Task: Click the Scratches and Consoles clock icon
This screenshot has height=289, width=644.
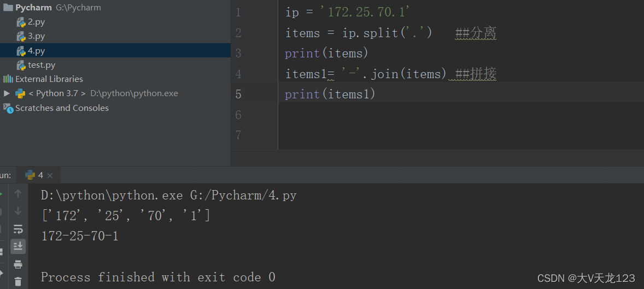Action: (8, 108)
